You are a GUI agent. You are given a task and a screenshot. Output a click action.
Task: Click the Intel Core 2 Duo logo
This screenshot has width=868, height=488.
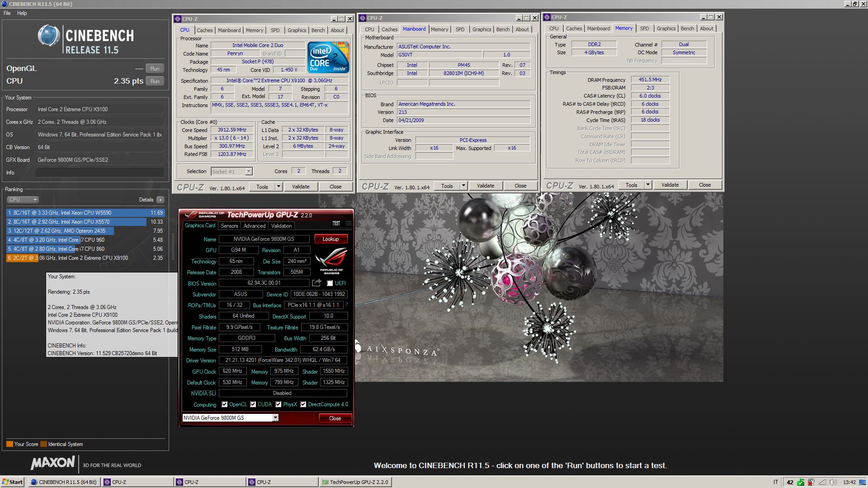(328, 57)
